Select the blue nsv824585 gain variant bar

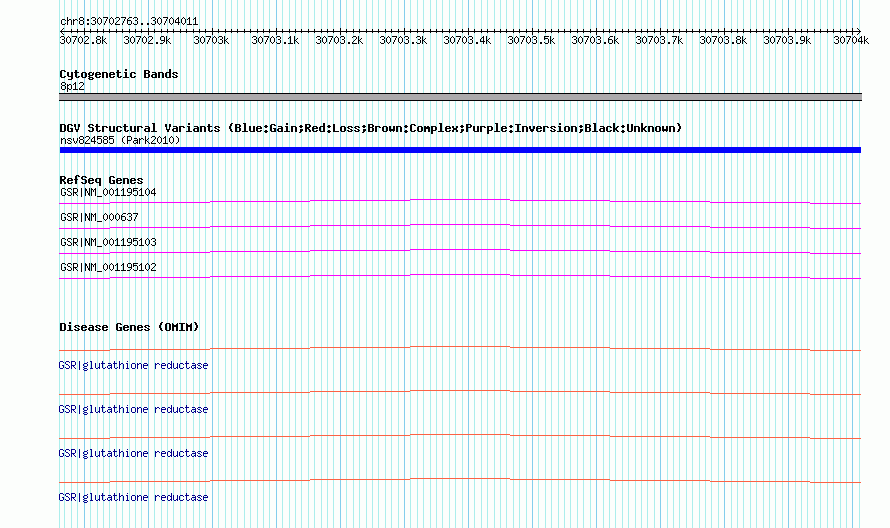click(460, 150)
